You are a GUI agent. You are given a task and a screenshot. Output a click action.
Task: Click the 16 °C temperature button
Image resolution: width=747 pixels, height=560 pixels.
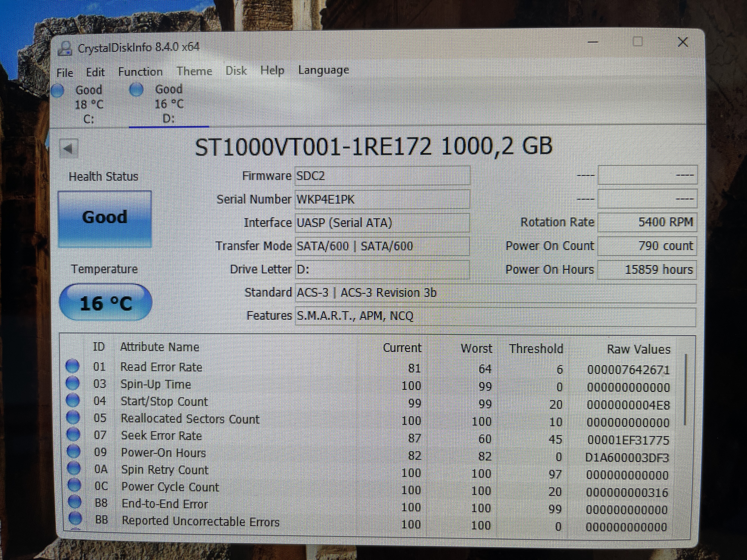click(x=105, y=302)
